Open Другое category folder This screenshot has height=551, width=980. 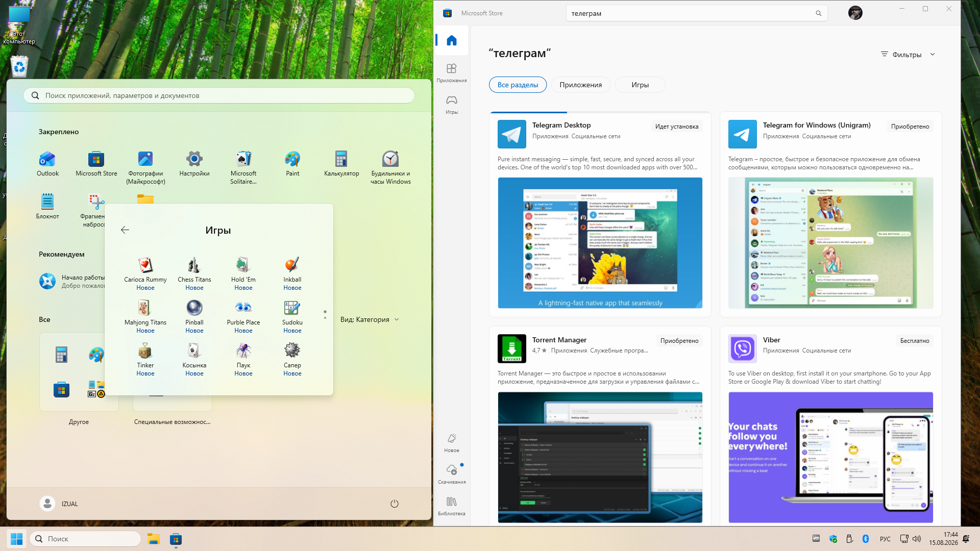point(79,379)
